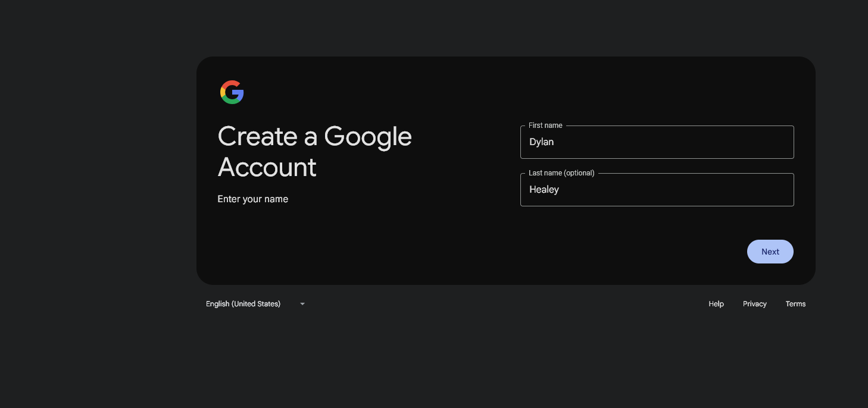Click the "First name" floating label

click(x=545, y=125)
